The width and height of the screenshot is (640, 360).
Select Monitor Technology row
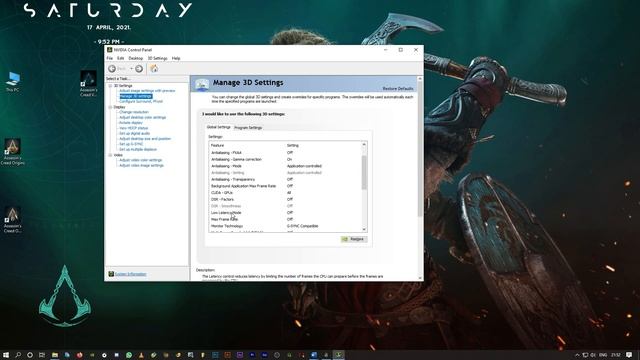pos(285,226)
